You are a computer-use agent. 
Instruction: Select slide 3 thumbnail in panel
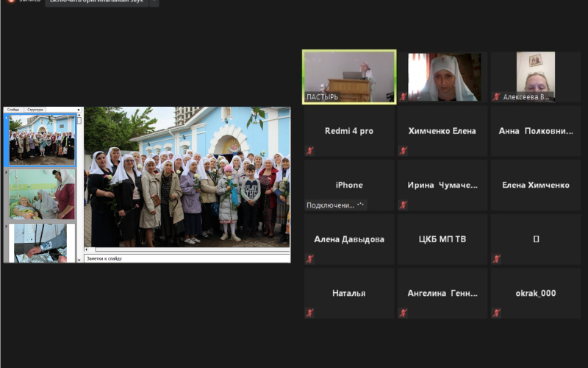point(42,243)
